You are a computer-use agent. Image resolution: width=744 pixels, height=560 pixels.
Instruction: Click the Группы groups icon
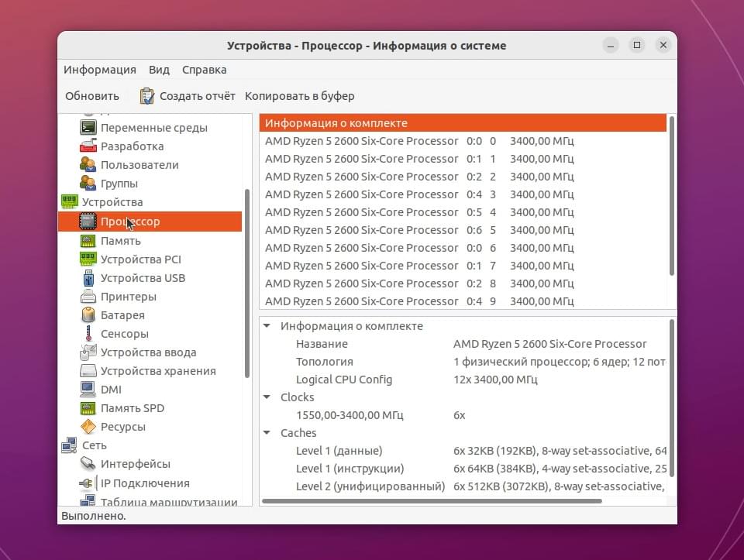click(88, 183)
